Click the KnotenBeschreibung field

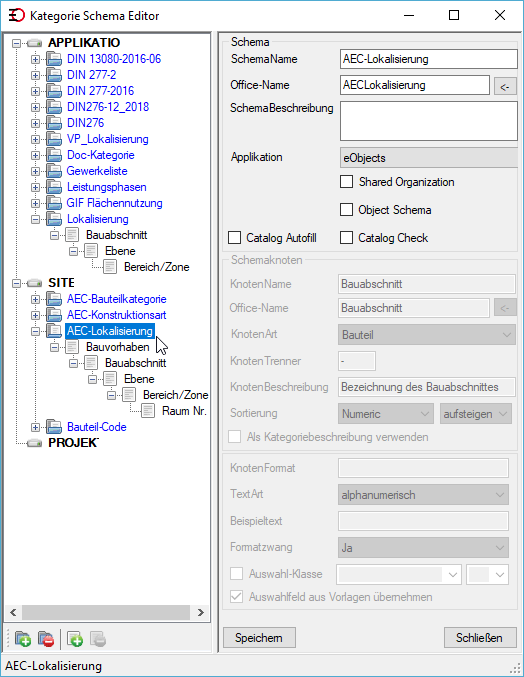pos(426,387)
